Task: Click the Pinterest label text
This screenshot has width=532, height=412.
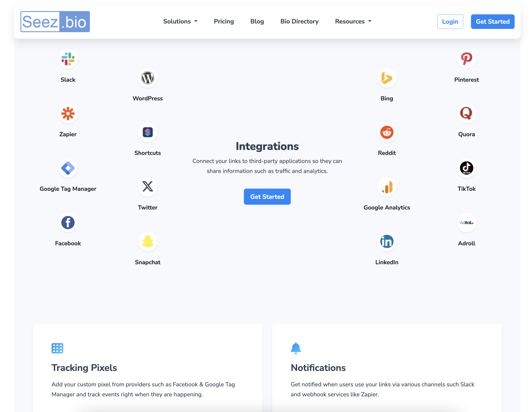Action: pyautogui.click(x=466, y=80)
